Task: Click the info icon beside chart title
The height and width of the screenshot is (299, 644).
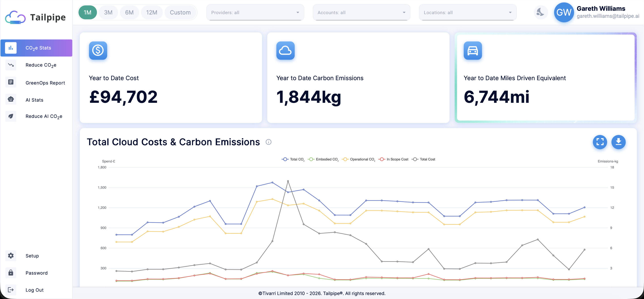Action: point(269,142)
